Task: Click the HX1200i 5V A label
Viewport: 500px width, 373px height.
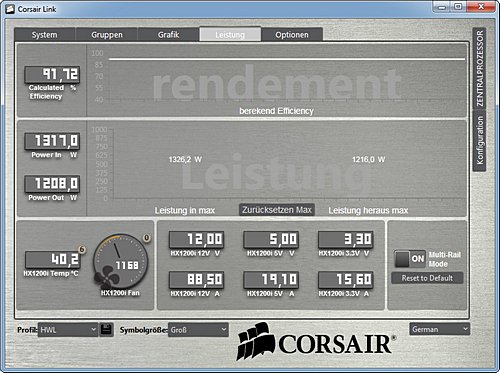Action: [271, 294]
